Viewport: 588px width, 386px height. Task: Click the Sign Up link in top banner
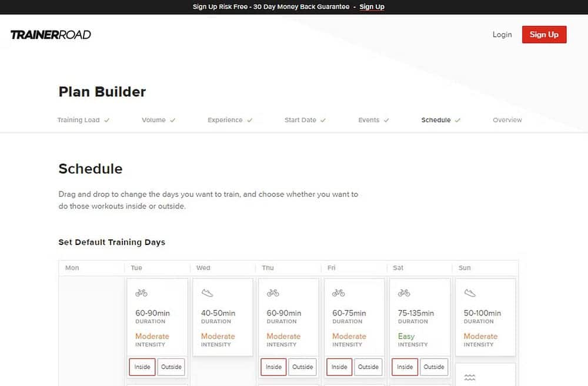[x=372, y=7]
